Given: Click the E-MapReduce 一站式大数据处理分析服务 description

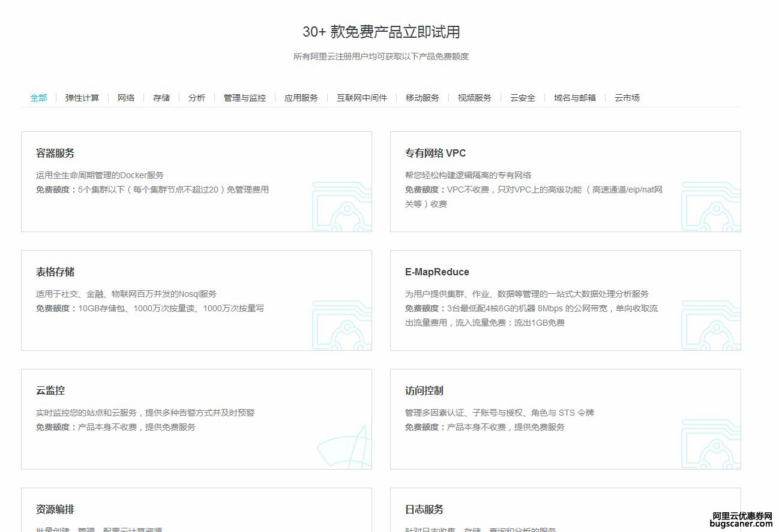Looking at the screenshot, I should click(527, 294).
